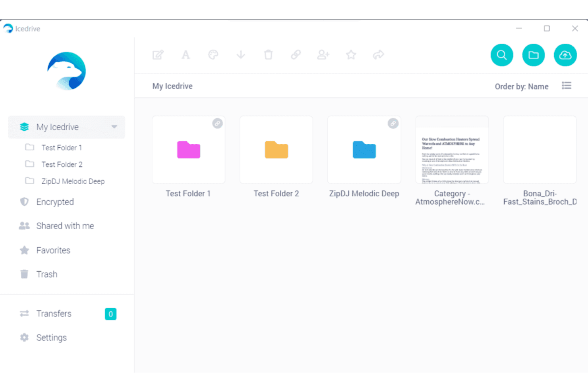Open Settings
Viewport: 588px width, 392px height.
point(52,338)
